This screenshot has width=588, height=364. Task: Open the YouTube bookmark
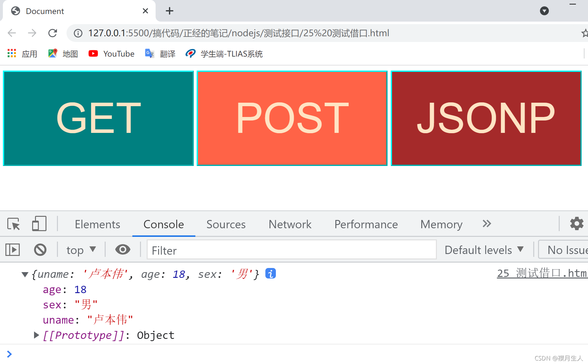(111, 53)
